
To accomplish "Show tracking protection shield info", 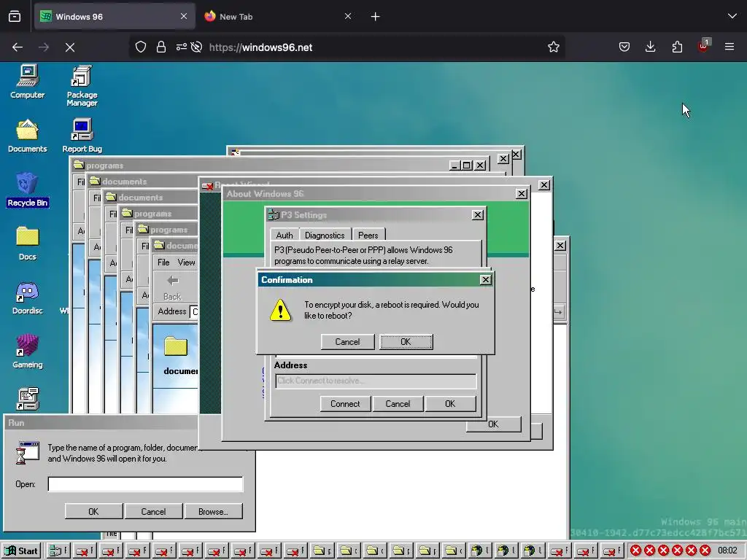I will point(141,47).
